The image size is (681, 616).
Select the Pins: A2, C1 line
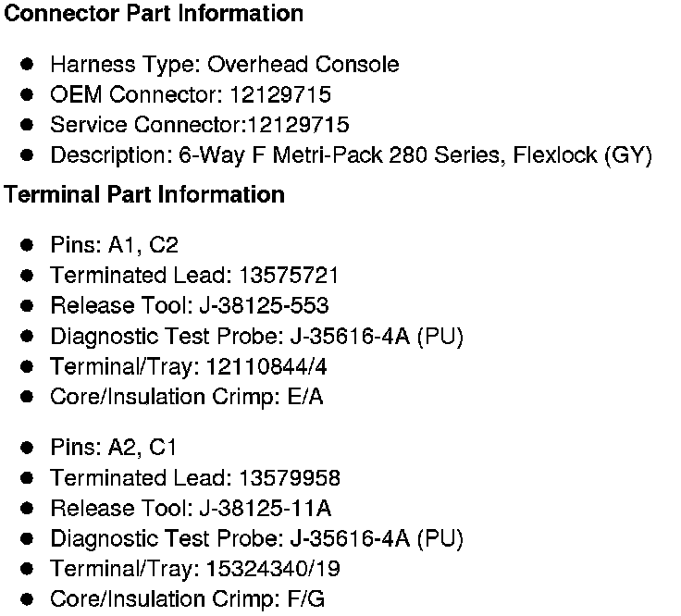(x=114, y=448)
